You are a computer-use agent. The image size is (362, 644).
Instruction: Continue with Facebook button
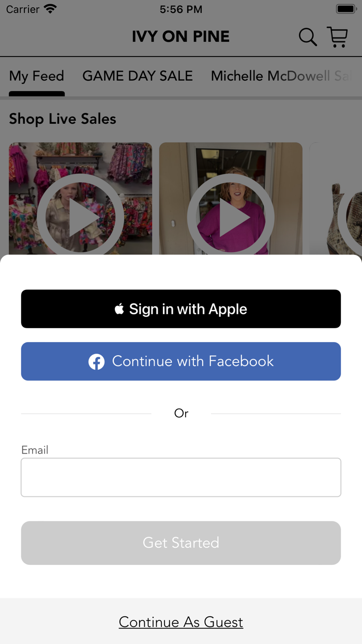181,361
